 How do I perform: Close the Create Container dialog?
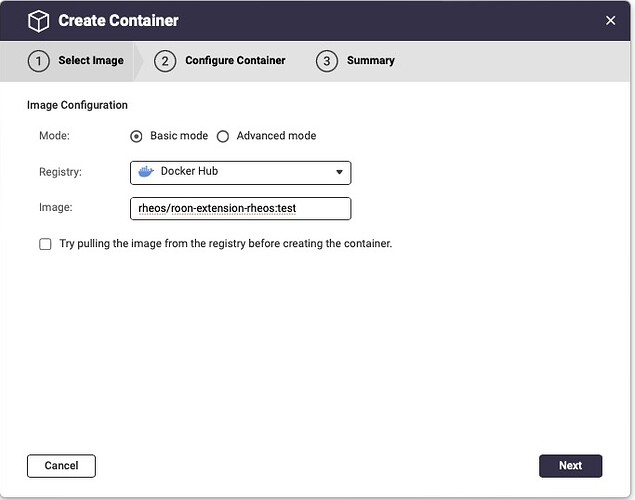click(610, 20)
